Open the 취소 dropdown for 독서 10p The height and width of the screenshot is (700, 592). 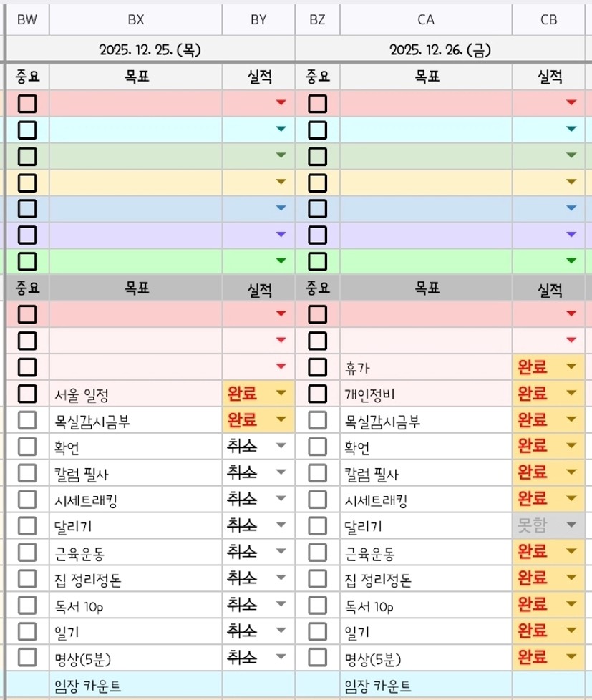(x=281, y=605)
